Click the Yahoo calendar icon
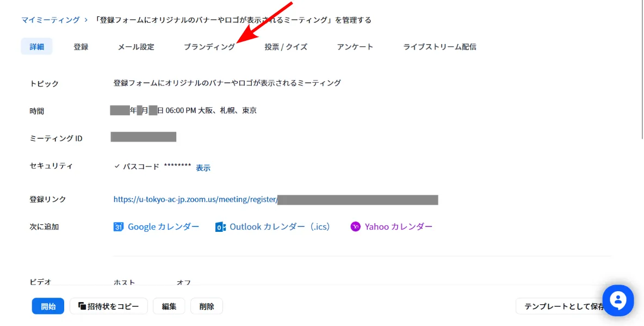644x326 pixels. [355, 227]
